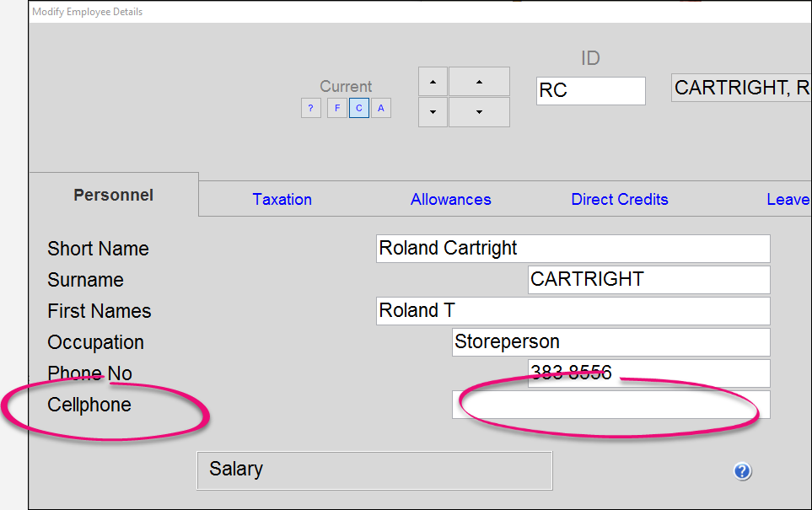Open the Allowances tab

[x=450, y=199]
